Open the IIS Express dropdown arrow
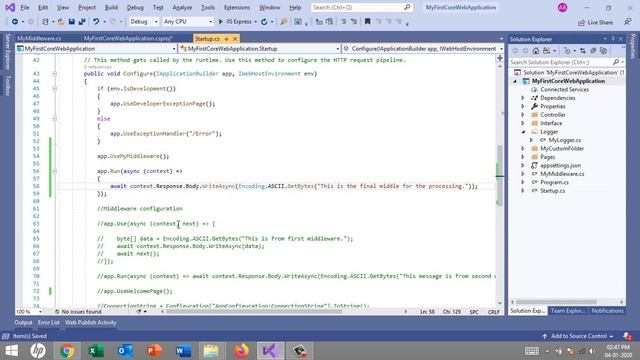The width and height of the screenshot is (640, 360). [x=255, y=22]
